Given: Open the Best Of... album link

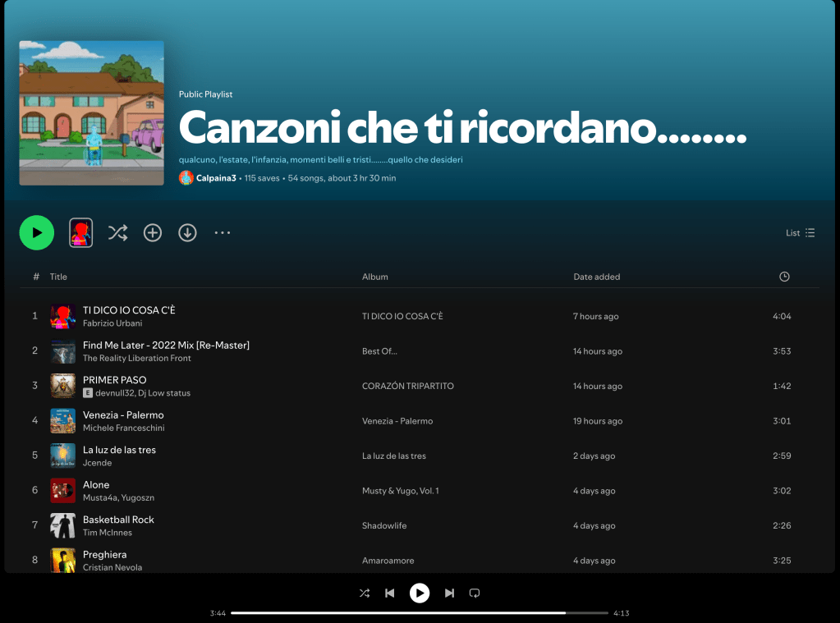Looking at the screenshot, I should tap(380, 351).
